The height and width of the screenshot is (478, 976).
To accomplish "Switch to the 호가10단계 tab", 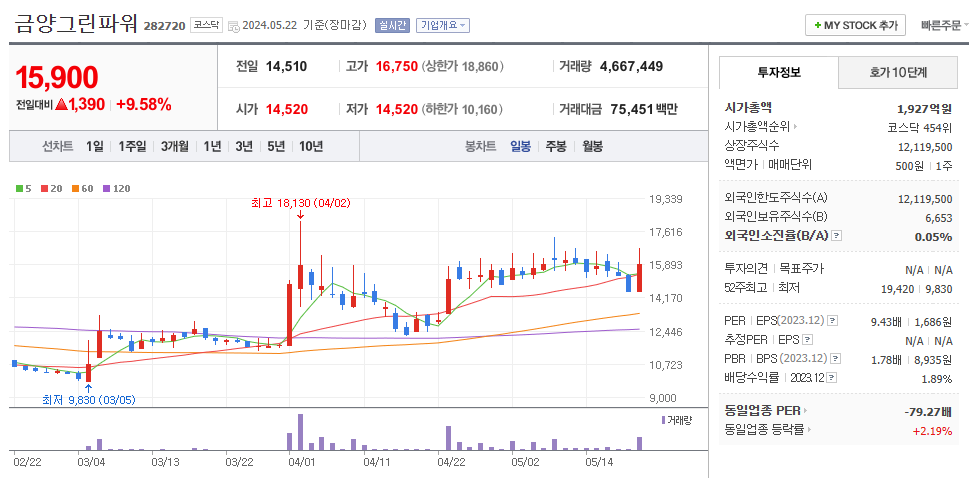I will click(x=898, y=72).
